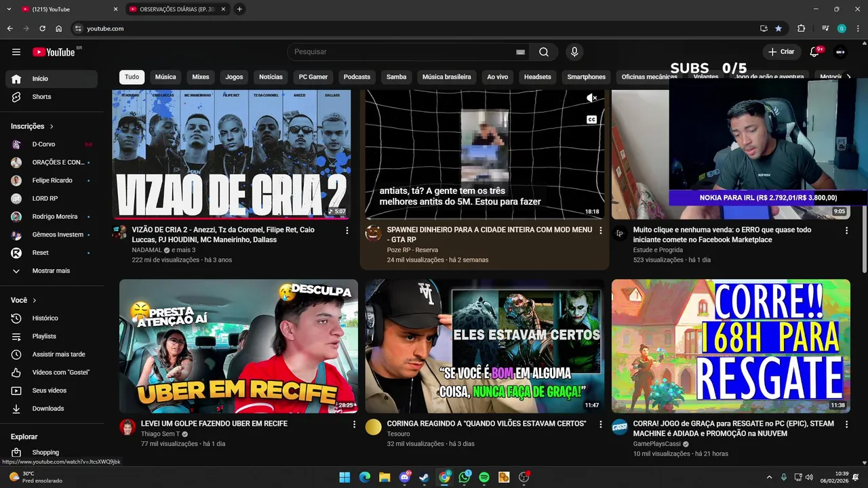The width and height of the screenshot is (868, 488).
Task: Open WhatsApp from the taskbar
Action: [465, 477]
